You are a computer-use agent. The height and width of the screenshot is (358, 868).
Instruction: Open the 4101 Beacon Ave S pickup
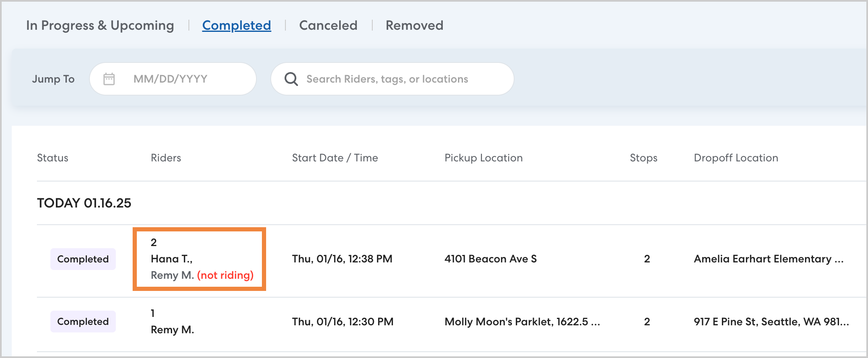[x=490, y=259]
